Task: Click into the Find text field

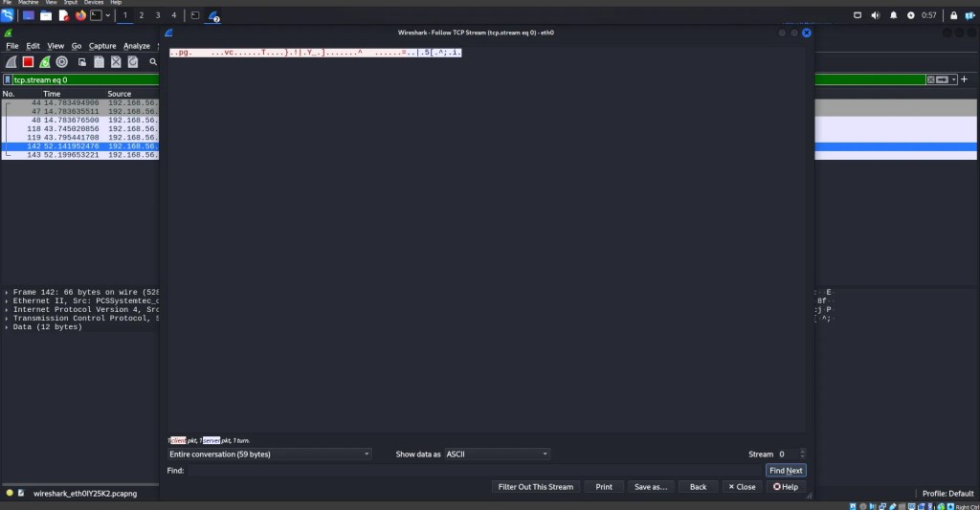Action: click(474, 471)
